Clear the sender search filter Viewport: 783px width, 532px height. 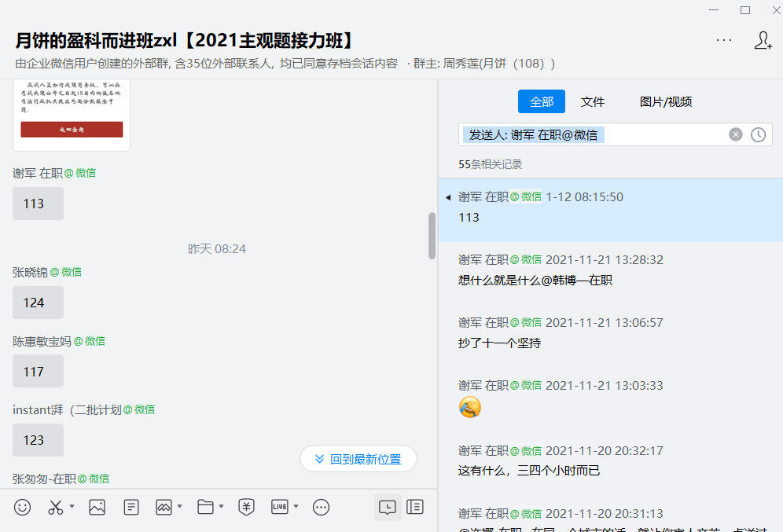click(736, 134)
